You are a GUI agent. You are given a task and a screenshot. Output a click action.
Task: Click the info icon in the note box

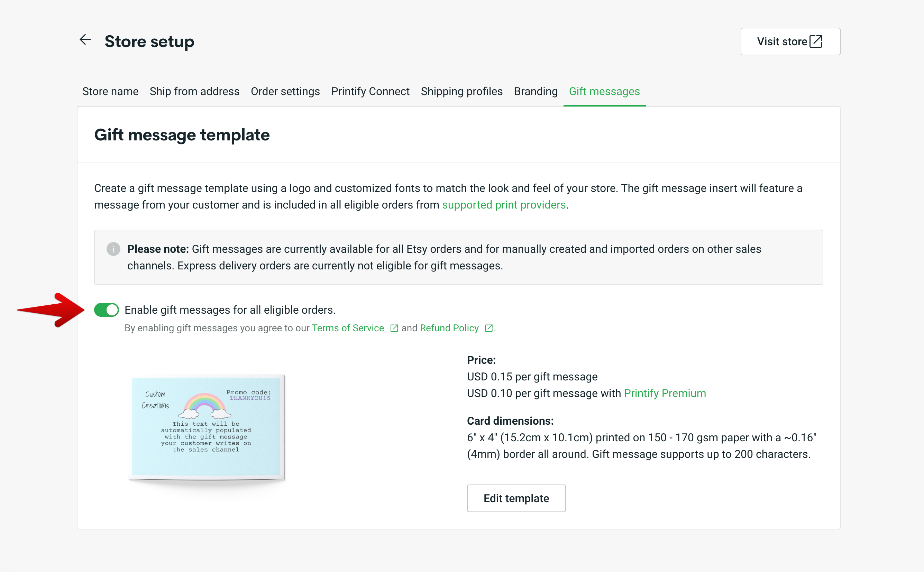[x=113, y=249]
